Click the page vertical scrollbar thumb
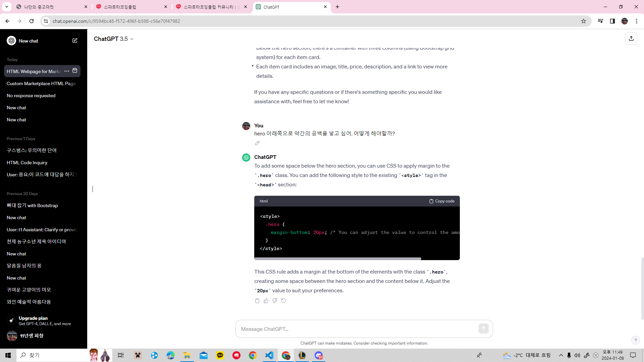This screenshot has width=644, height=362. tap(642, 288)
